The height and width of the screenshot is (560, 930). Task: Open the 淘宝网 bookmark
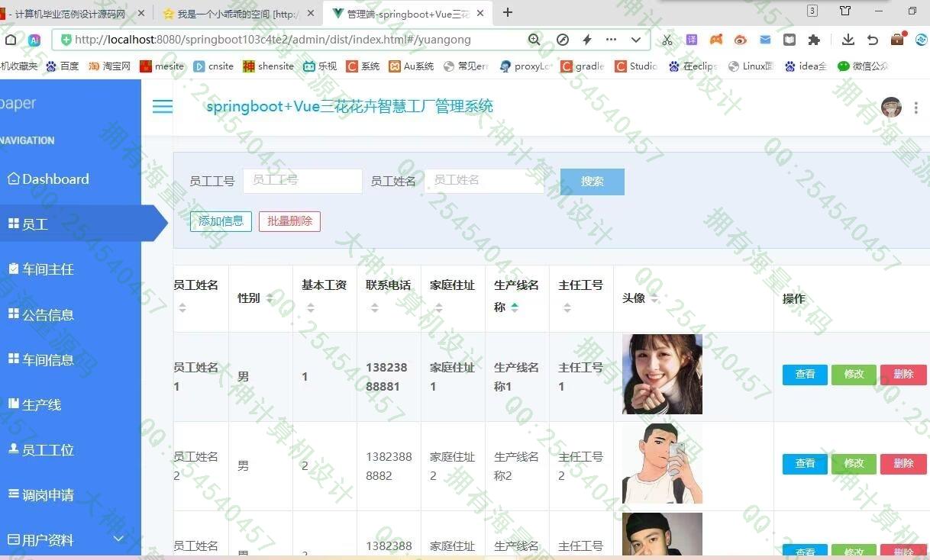(110, 66)
